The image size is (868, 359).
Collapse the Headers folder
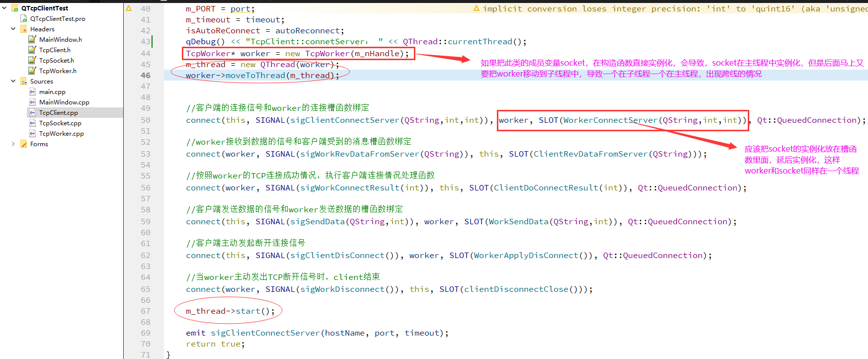(13, 29)
